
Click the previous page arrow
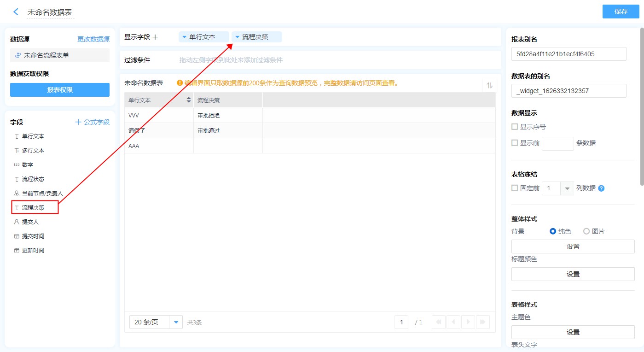point(453,322)
